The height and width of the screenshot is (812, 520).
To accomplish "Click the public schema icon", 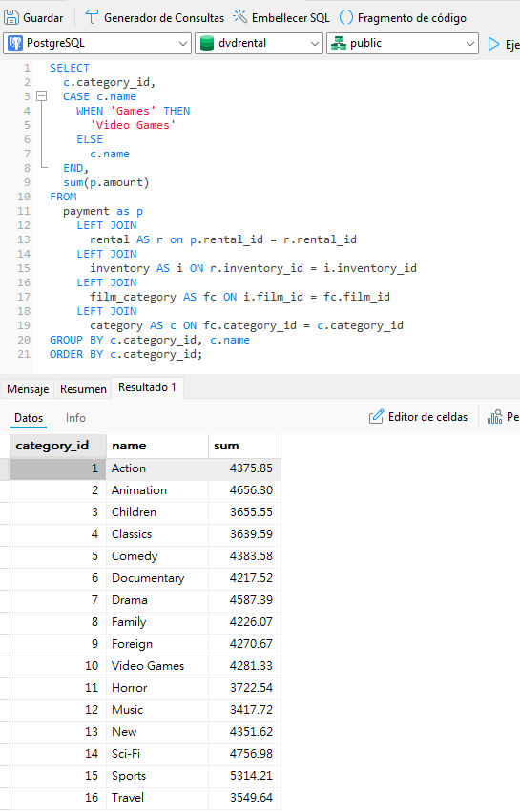I will point(339,44).
